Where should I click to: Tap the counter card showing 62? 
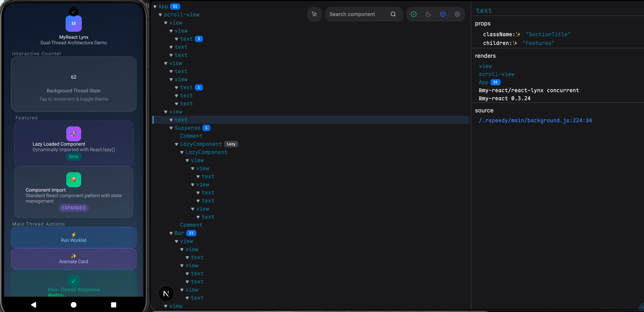[x=73, y=84]
